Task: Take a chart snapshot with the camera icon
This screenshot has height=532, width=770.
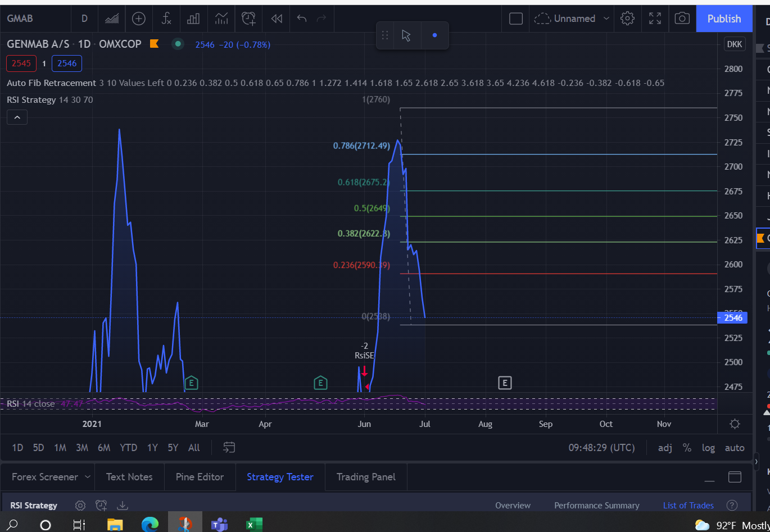Action: pyautogui.click(x=682, y=19)
